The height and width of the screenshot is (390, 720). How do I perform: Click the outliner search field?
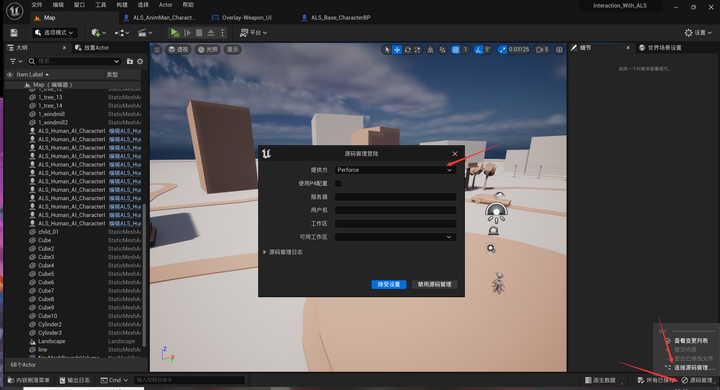coord(73,61)
